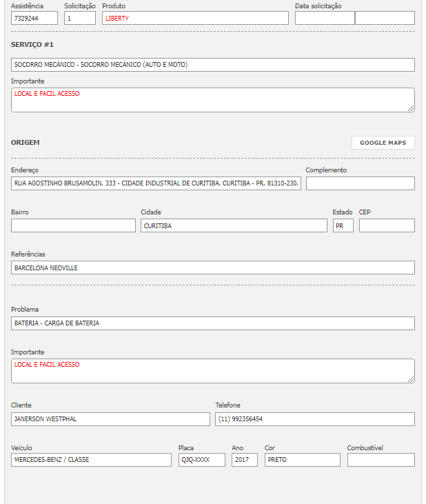Click the GOOGLE MAPS button
Image resolution: width=426 pixels, height=504 pixels.
coord(383,143)
